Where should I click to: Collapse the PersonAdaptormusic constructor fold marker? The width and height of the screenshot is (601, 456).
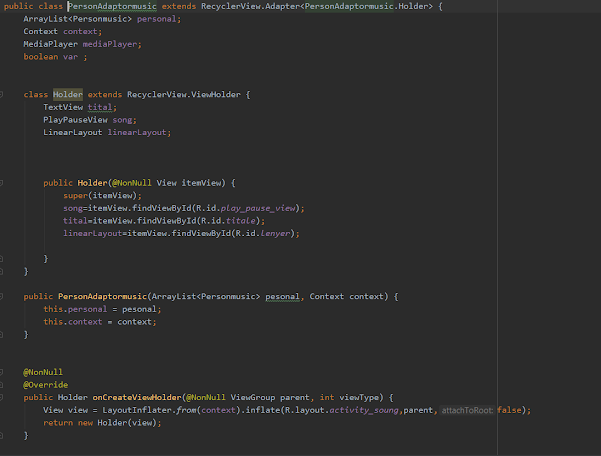(x=6, y=297)
